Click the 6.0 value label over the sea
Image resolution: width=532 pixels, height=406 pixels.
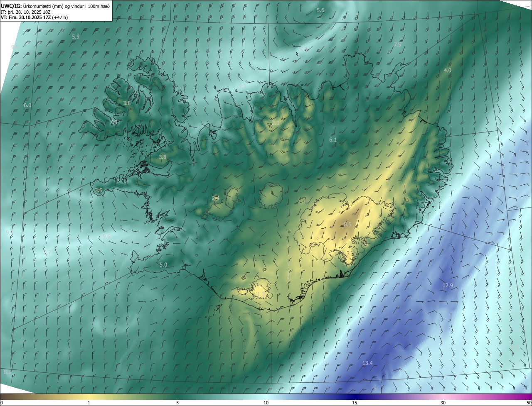[27, 105]
